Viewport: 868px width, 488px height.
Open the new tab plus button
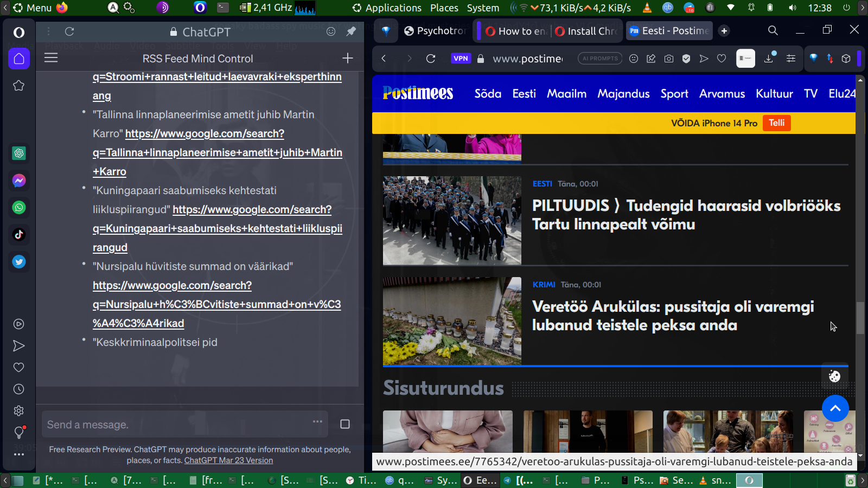[724, 31]
